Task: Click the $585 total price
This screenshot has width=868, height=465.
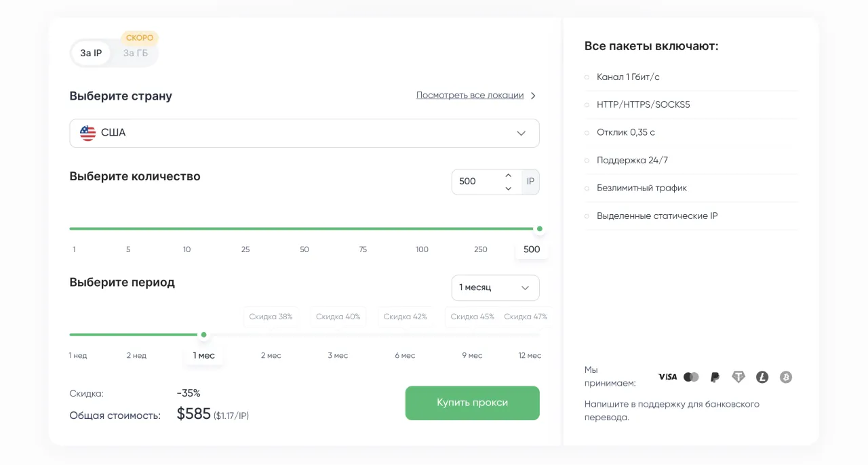Action: 194,414
